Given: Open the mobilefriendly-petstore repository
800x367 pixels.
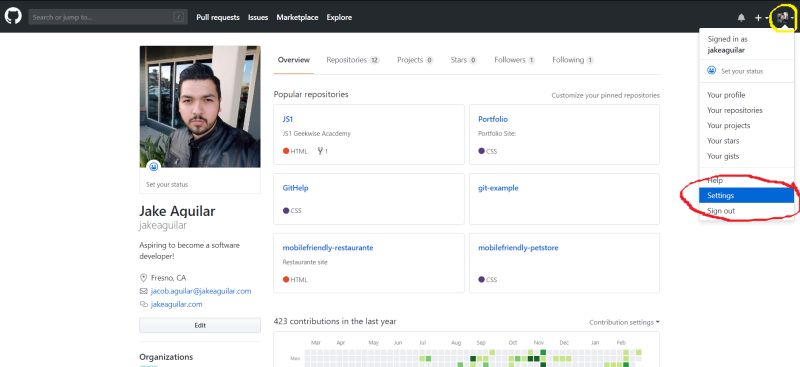Looking at the screenshot, I should pyautogui.click(x=518, y=248).
